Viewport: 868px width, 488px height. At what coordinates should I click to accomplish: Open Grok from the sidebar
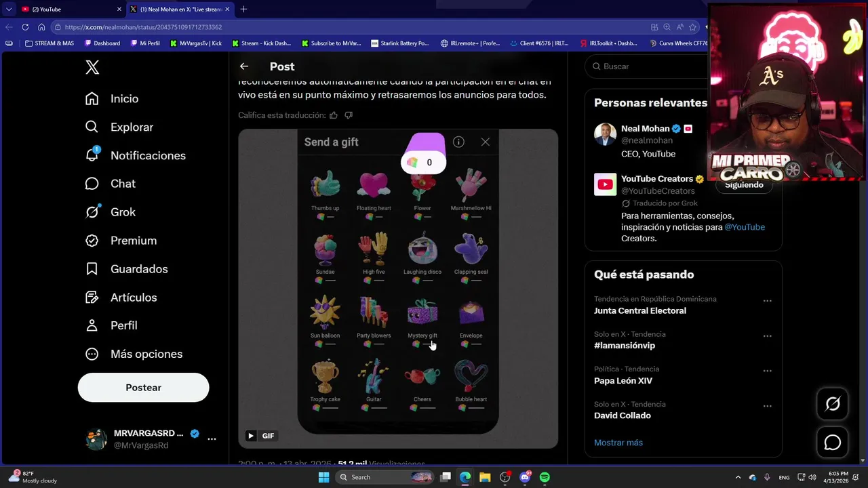(x=111, y=212)
